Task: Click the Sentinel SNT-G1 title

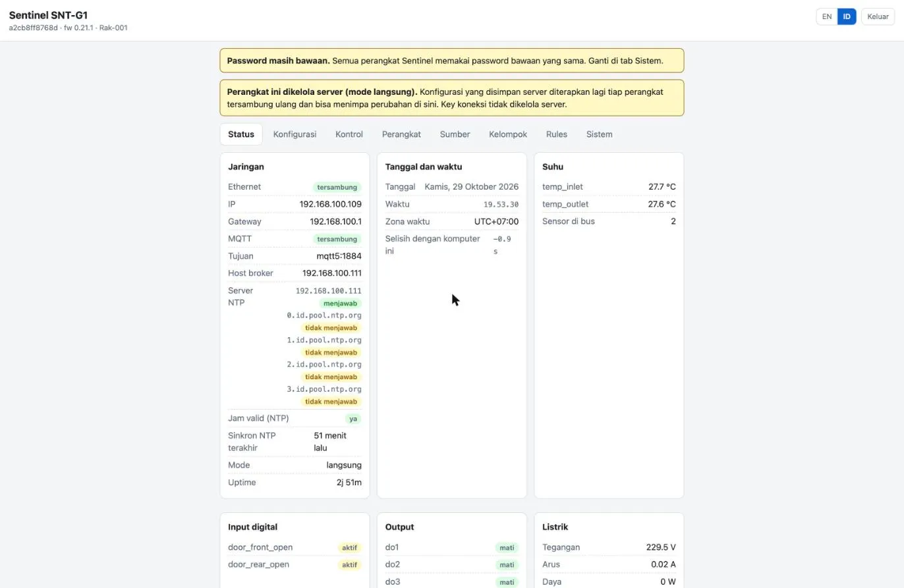Action: pos(48,14)
